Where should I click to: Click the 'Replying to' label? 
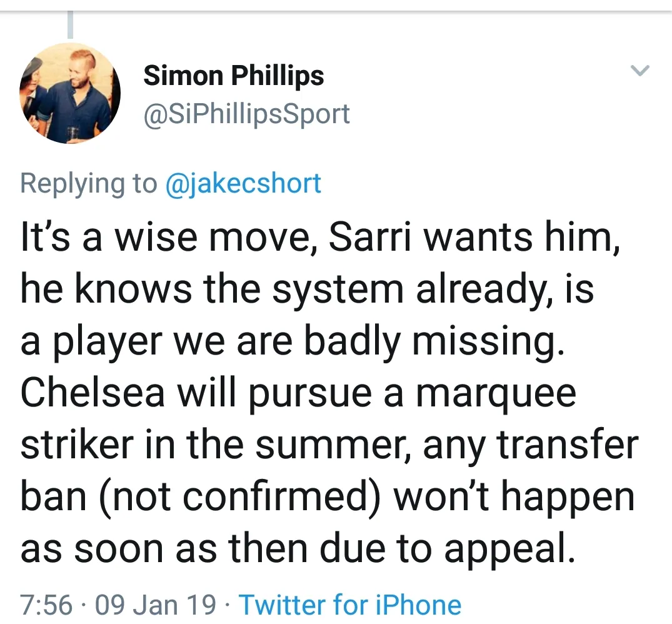tap(89, 183)
